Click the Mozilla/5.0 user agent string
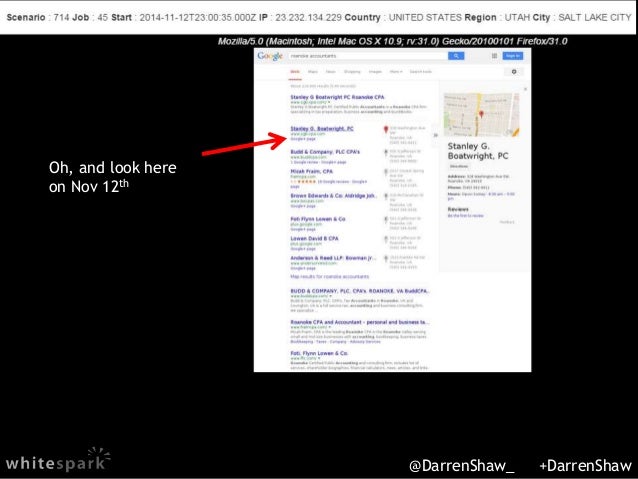 point(392,41)
